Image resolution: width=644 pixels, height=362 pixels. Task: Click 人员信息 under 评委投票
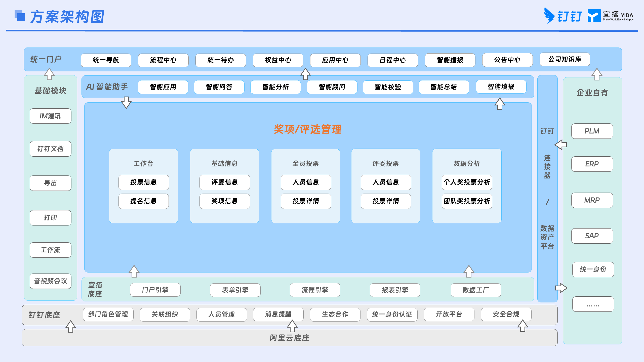(386, 182)
